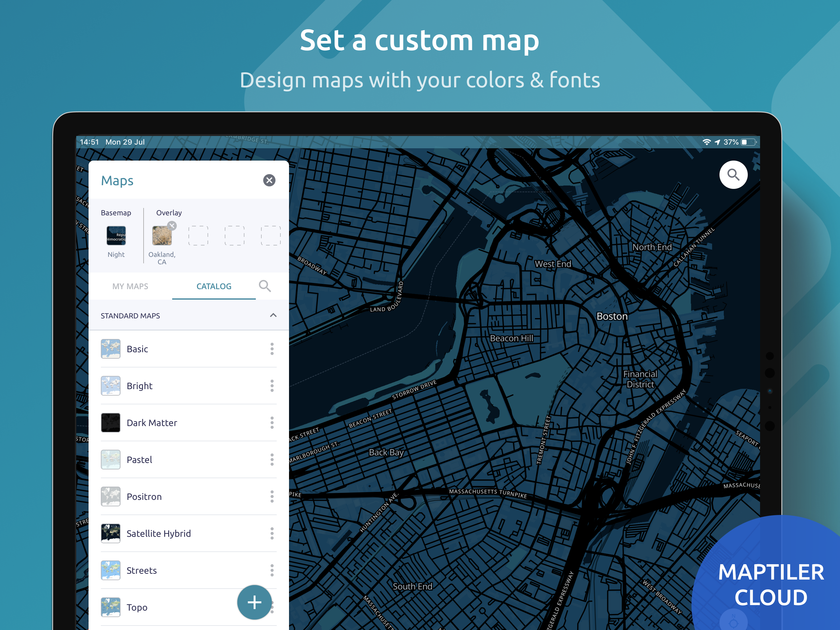Image resolution: width=840 pixels, height=630 pixels.
Task: Click the map search magnifier button
Action: (733, 175)
